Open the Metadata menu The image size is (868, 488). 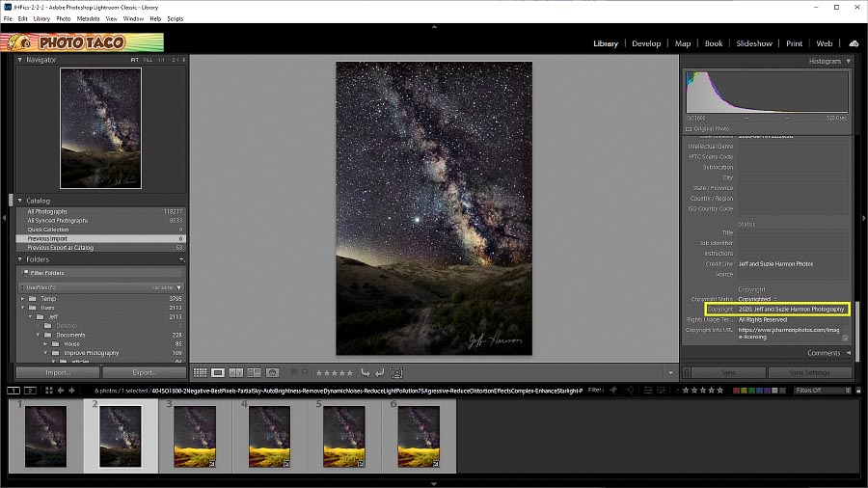click(x=88, y=18)
